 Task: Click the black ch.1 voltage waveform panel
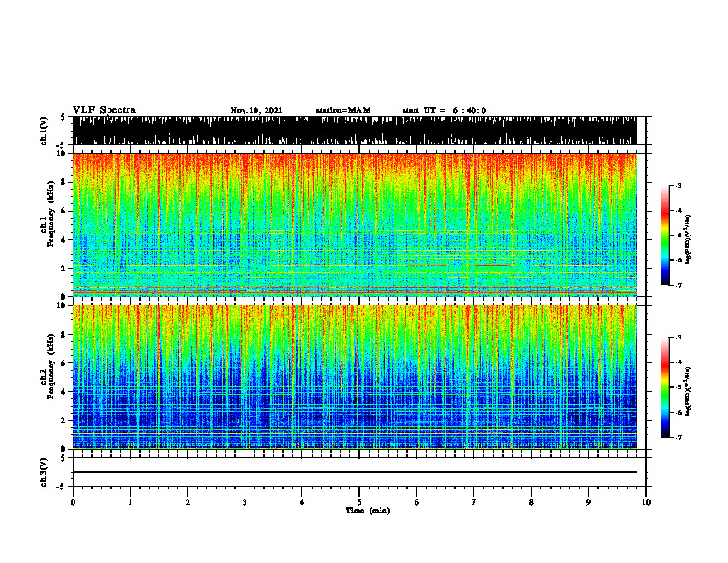point(354,131)
